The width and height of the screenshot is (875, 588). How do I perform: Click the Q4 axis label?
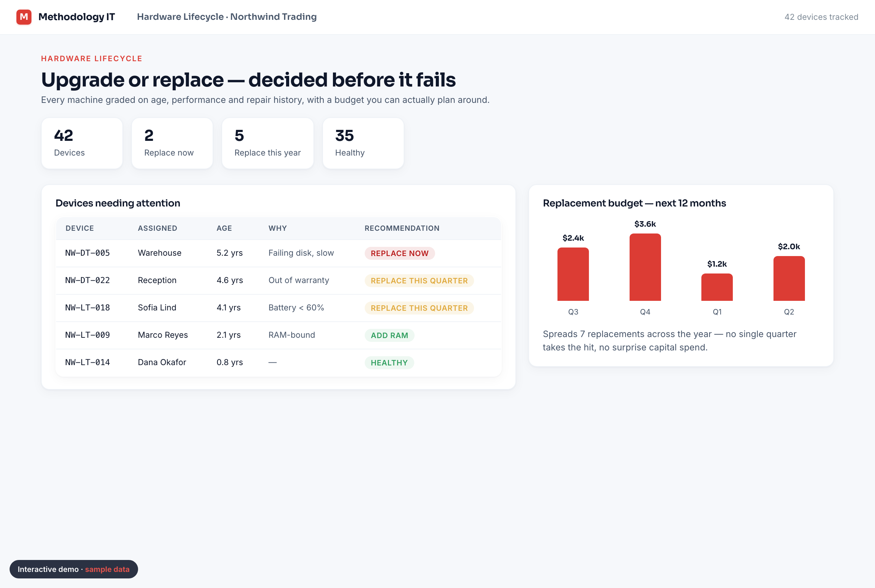(x=645, y=312)
